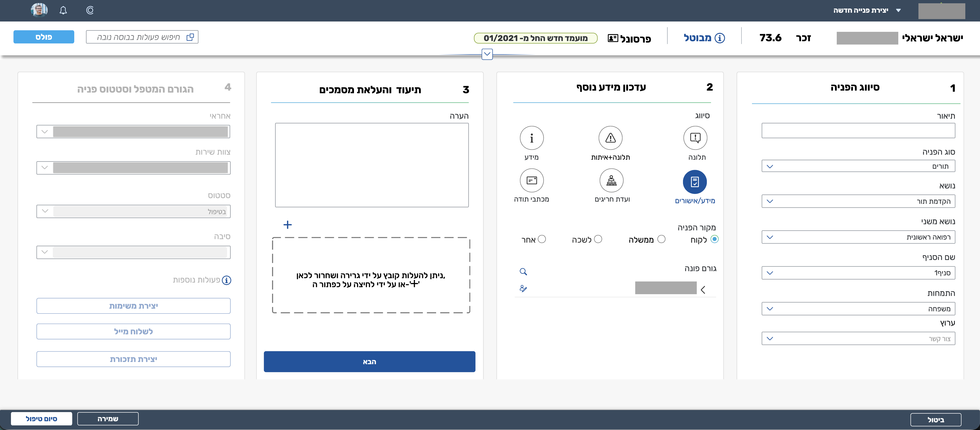Viewport: 980px width, 430px height.
Task: Click the plus icon to add a file
Action: [x=288, y=225]
